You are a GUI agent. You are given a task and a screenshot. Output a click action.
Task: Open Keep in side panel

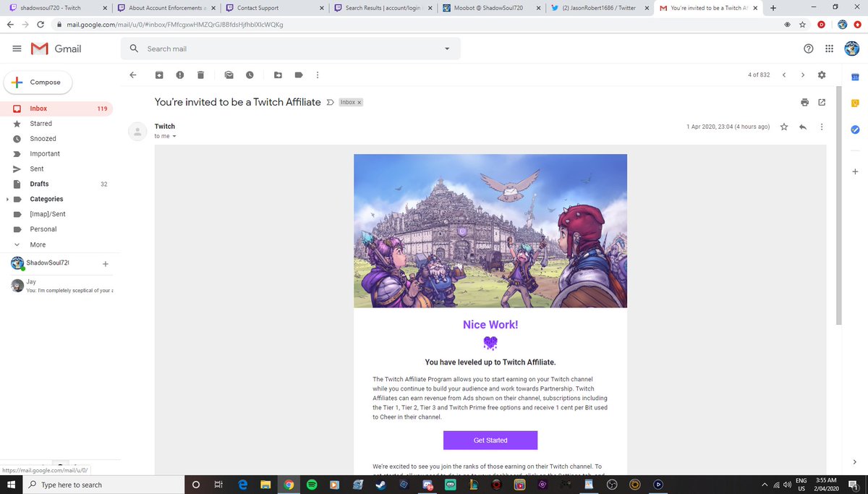[854, 103]
